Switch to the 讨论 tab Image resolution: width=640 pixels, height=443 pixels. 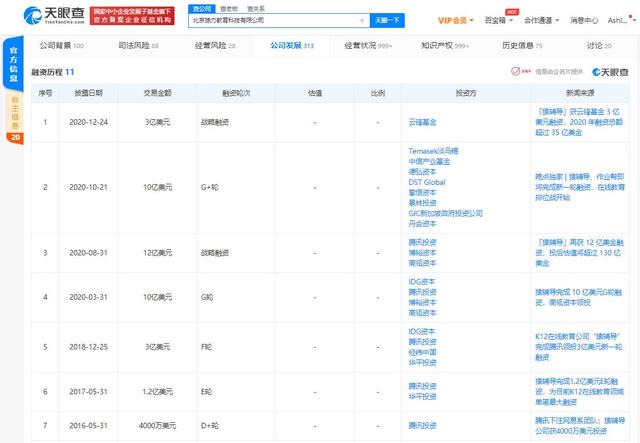point(599,46)
